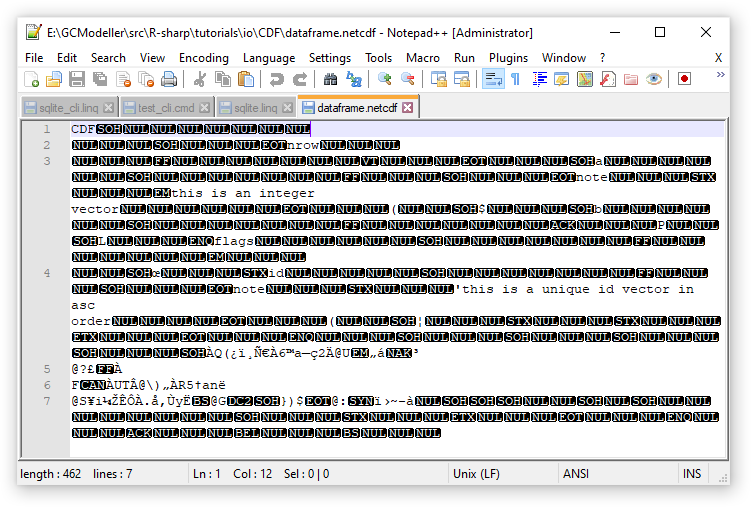Click the New file toolbar icon
755x507 pixels.
tap(32, 79)
